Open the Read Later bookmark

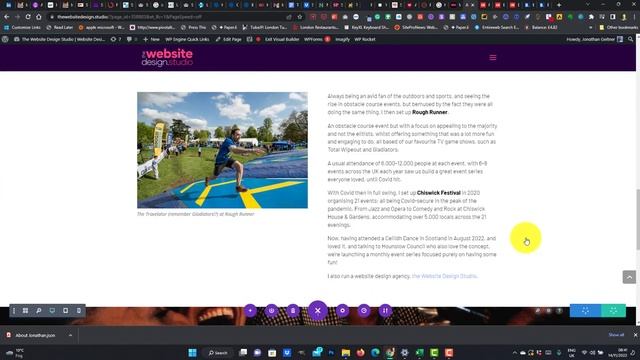tap(60, 27)
